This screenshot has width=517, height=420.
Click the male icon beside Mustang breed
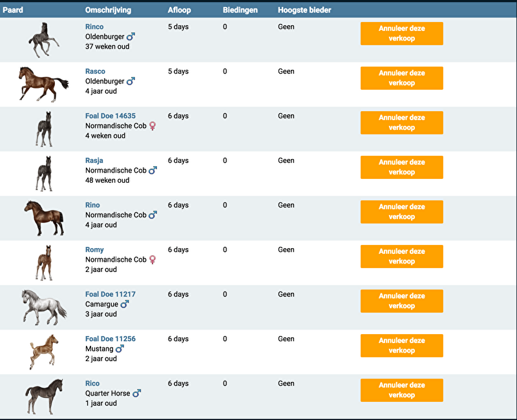(x=120, y=349)
